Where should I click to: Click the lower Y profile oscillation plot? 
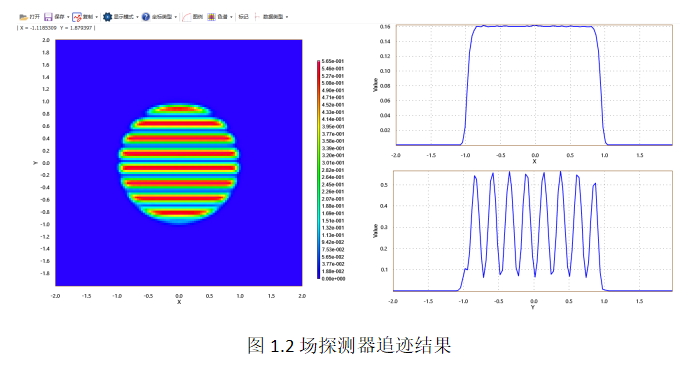(533, 231)
